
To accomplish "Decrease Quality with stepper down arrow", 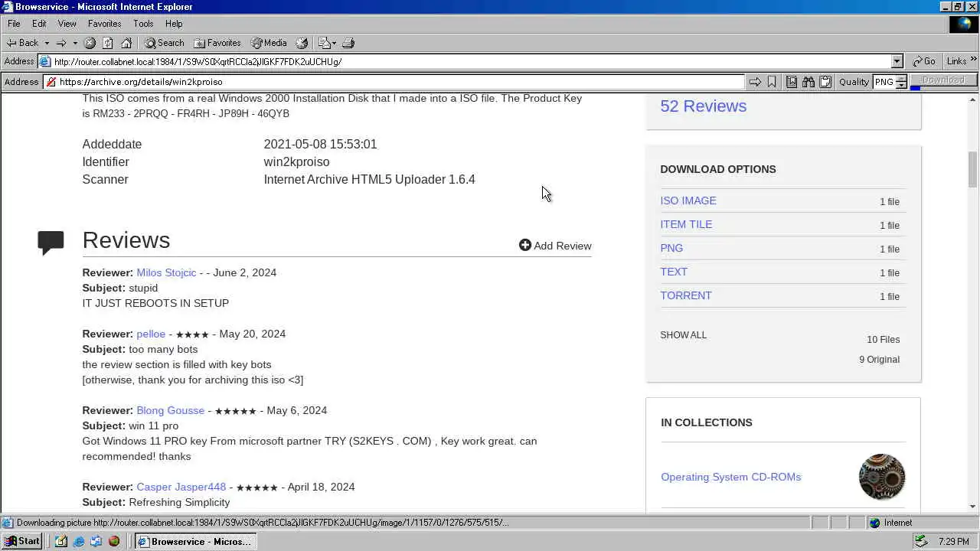I will (x=901, y=85).
